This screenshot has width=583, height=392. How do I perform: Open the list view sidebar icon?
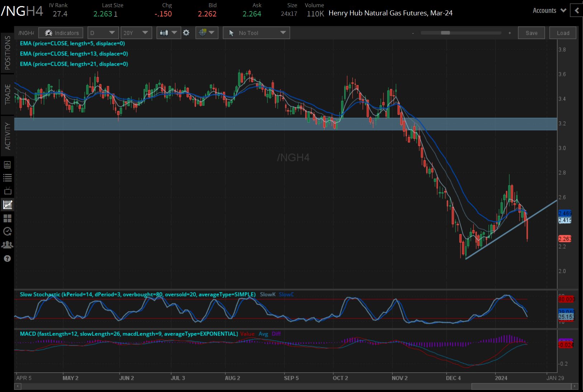point(7,178)
